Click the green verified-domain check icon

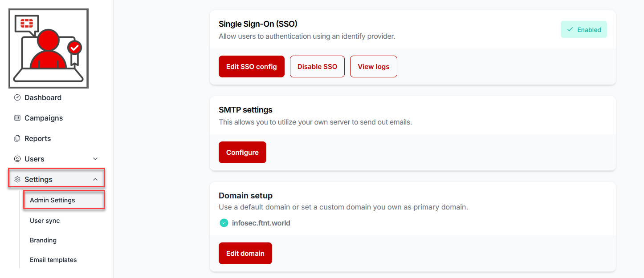click(x=224, y=223)
